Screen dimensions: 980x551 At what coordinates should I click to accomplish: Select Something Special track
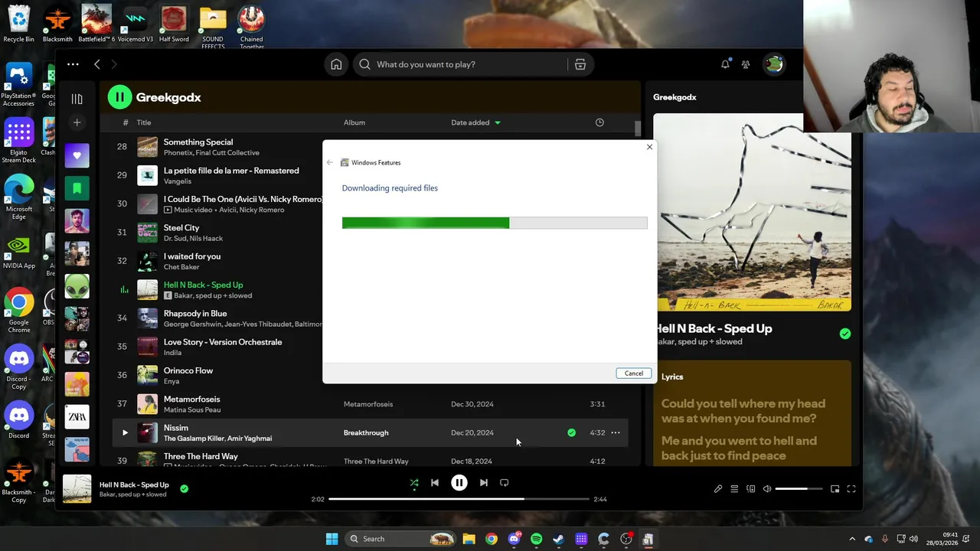pos(198,142)
